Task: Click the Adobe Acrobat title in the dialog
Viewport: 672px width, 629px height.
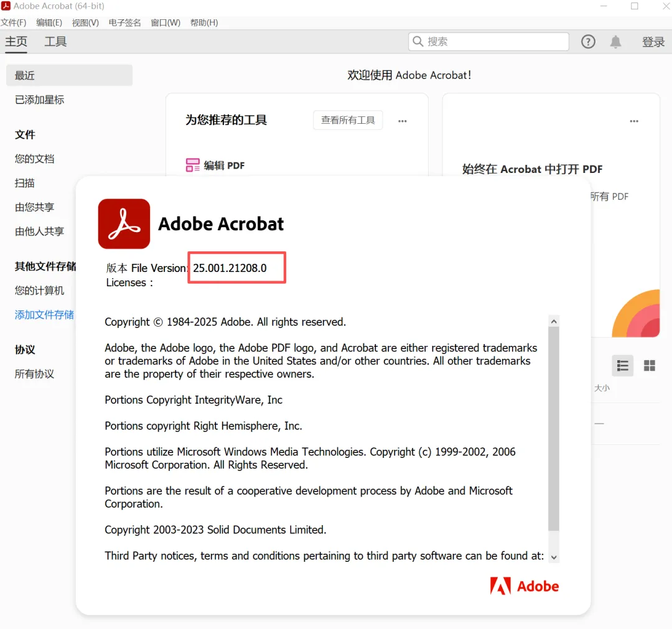Action: [221, 224]
